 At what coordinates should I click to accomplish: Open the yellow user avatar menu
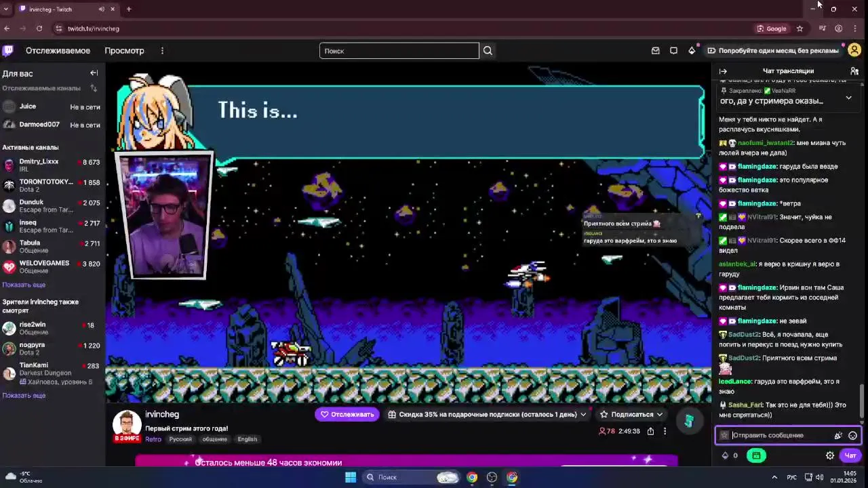point(854,50)
